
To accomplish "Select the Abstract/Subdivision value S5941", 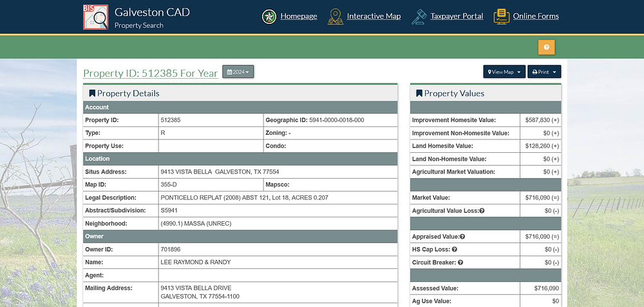I will click(169, 210).
